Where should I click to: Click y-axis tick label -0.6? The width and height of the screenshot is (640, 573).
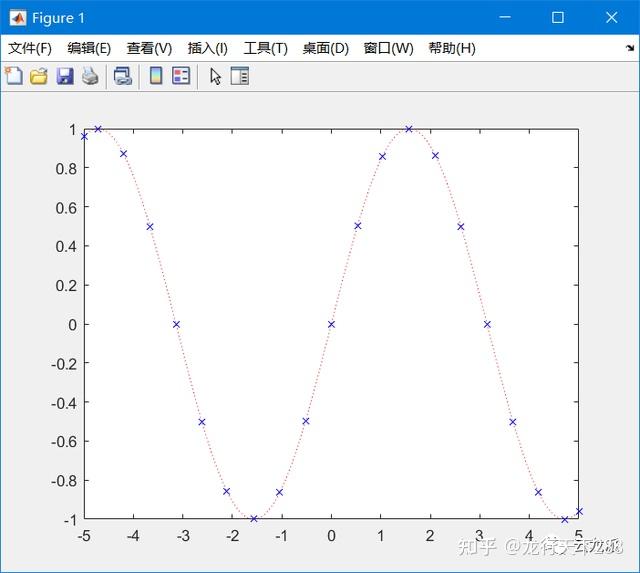point(64,442)
